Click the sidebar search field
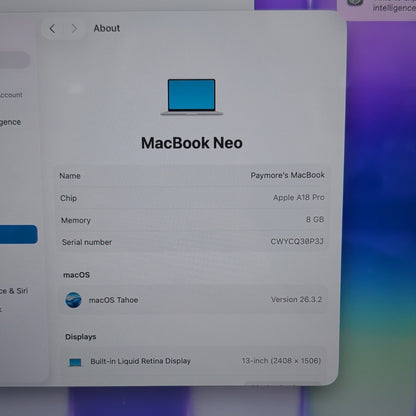This screenshot has height=416, width=416. [15, 60]
